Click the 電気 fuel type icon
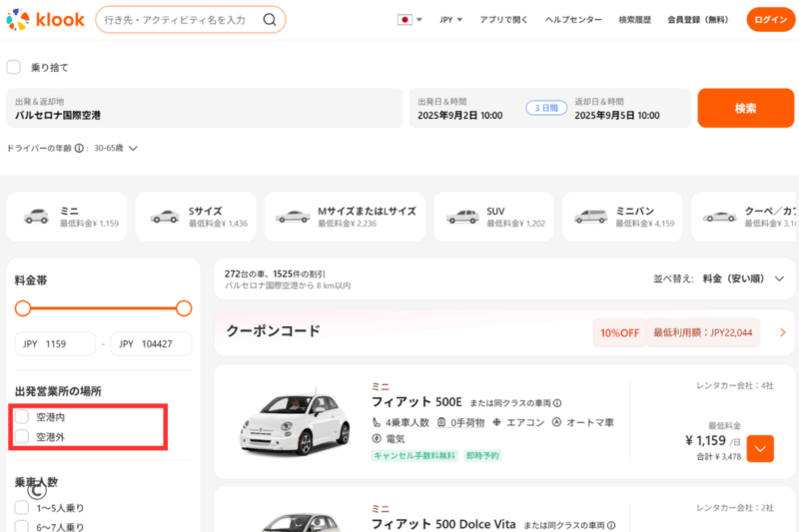 pos(377,438)
